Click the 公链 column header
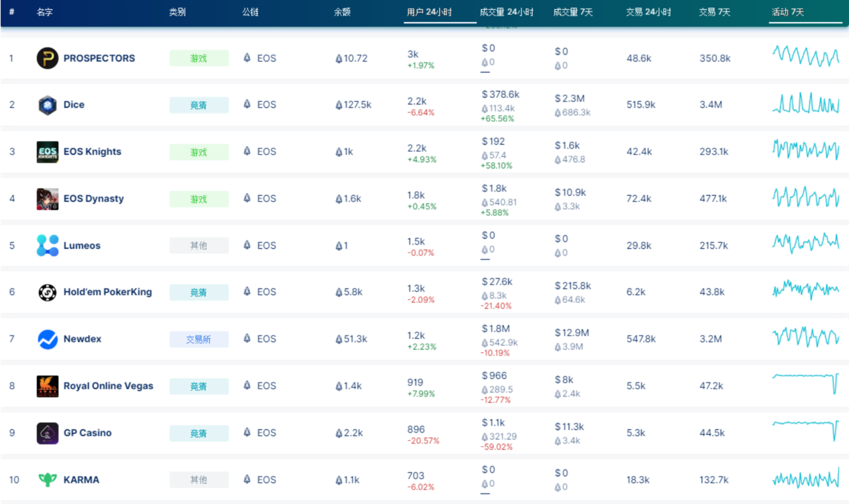The image size is (849, 504). [251, 12]
